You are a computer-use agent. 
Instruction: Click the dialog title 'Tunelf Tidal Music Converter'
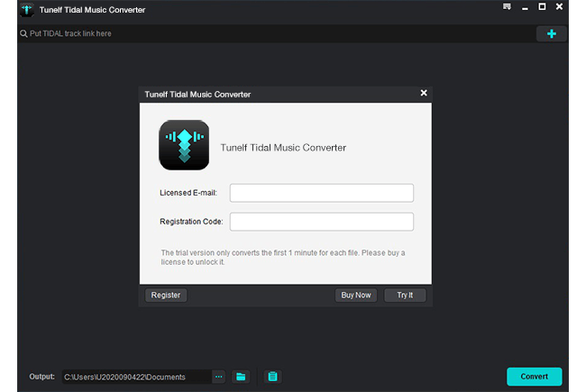[197, 95]
